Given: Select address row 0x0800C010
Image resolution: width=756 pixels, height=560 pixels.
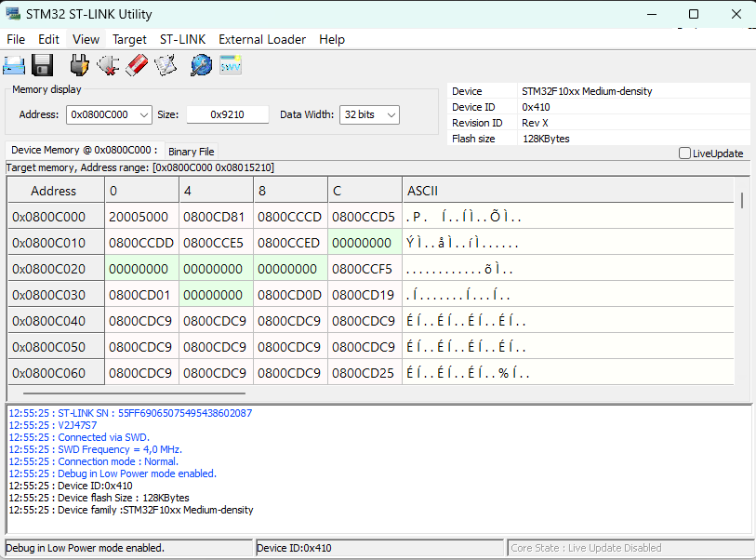Looking at the screenshot, I should 56,243.
